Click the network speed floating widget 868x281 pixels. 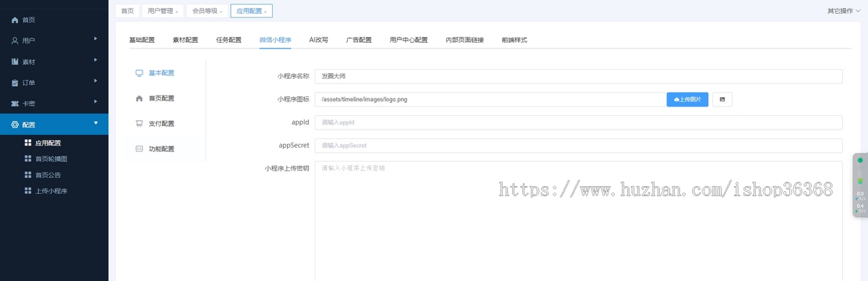[860, 185]
